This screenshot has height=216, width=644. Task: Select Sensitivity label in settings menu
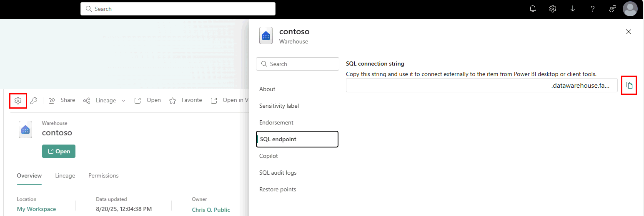click(x=279, y=106)
